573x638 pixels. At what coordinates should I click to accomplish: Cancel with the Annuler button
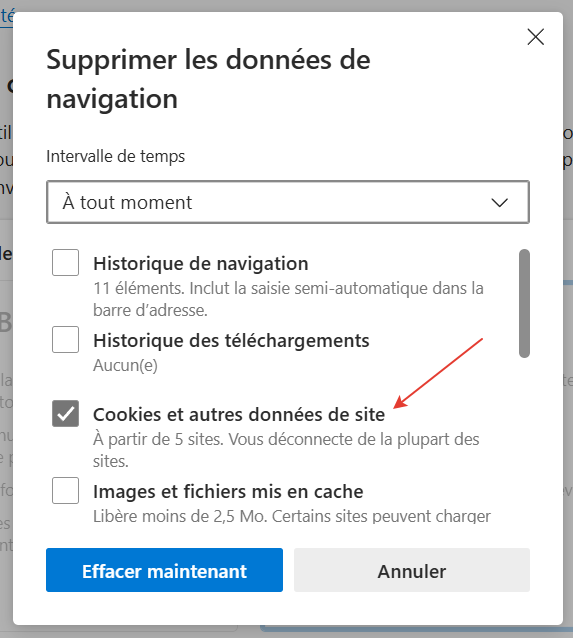(412, 570)
